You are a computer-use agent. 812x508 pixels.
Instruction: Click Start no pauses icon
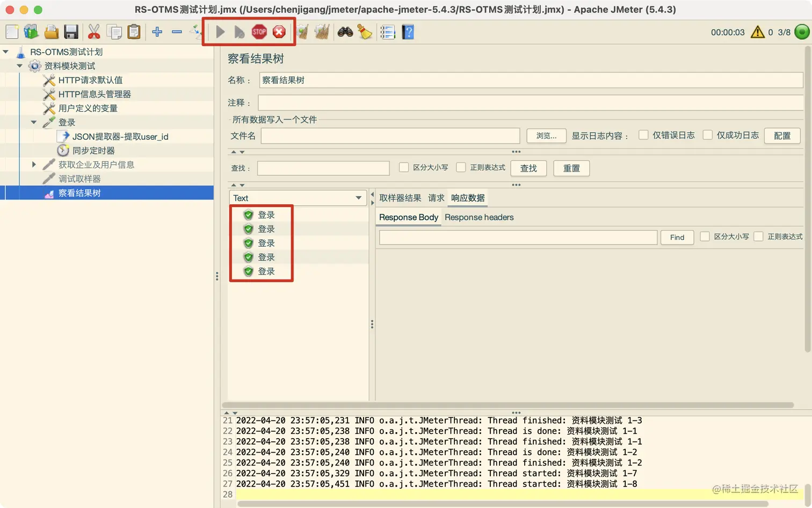(x=240, y=32)
